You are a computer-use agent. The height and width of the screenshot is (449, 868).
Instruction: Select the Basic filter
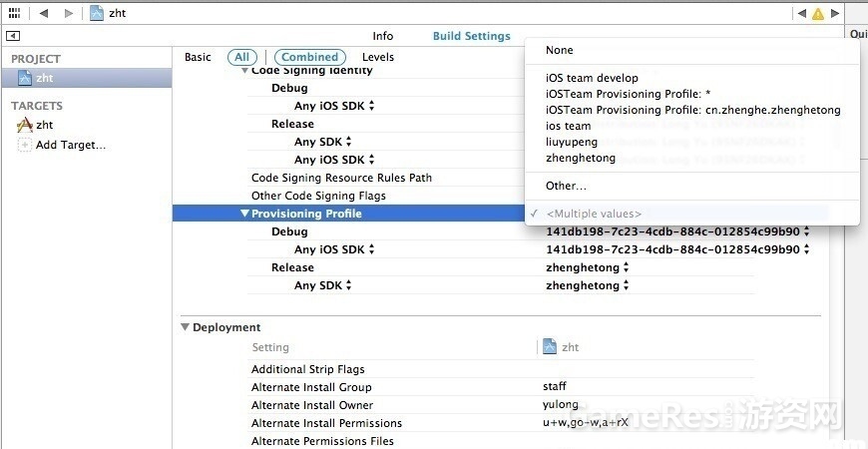click(198, 57)
